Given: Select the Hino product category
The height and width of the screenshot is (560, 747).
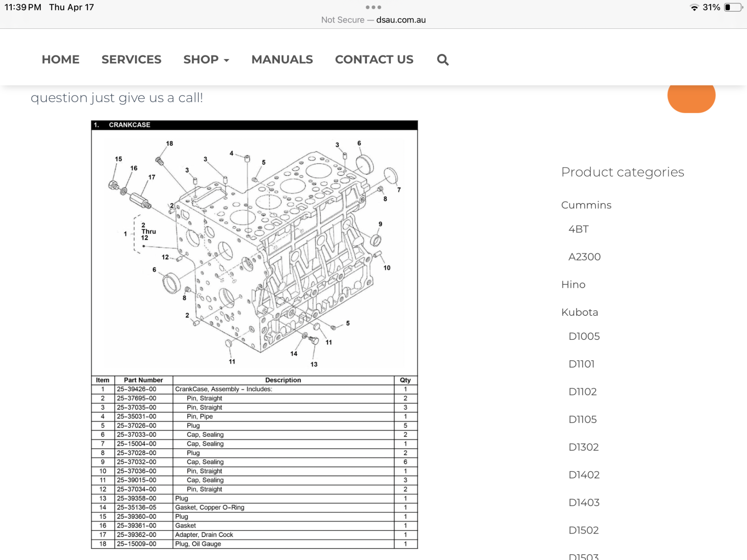Looking at the screenshot, I should pyautogui.click(x=573, y=284).
